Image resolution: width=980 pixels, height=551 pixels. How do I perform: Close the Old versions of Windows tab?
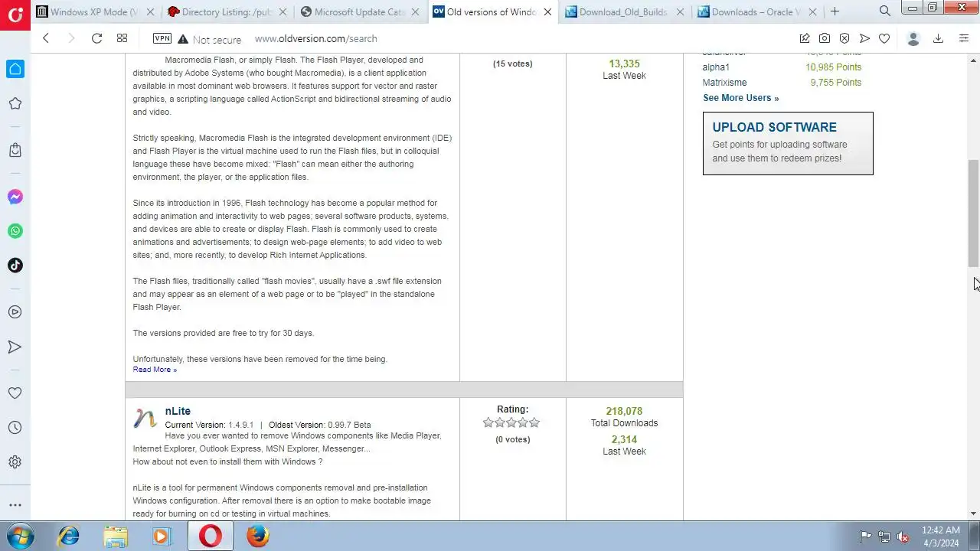(547, 11)
